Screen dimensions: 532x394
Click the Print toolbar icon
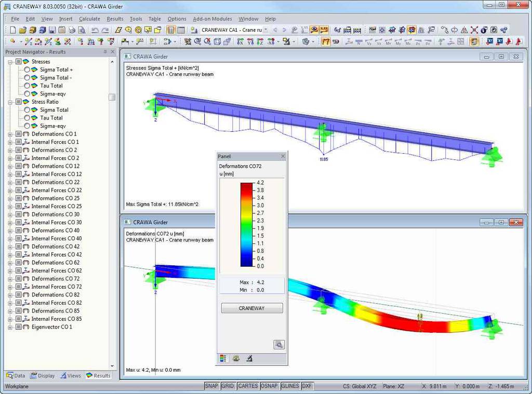pos(72,30)
